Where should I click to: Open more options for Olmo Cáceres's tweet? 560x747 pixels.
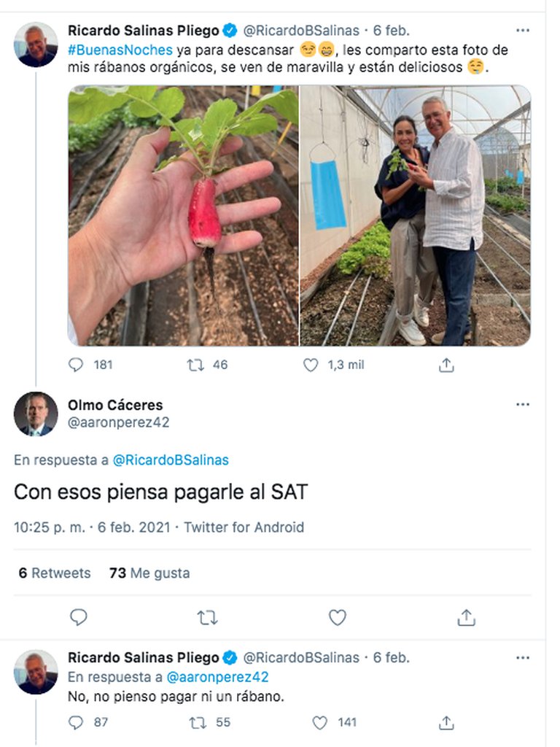522,405
